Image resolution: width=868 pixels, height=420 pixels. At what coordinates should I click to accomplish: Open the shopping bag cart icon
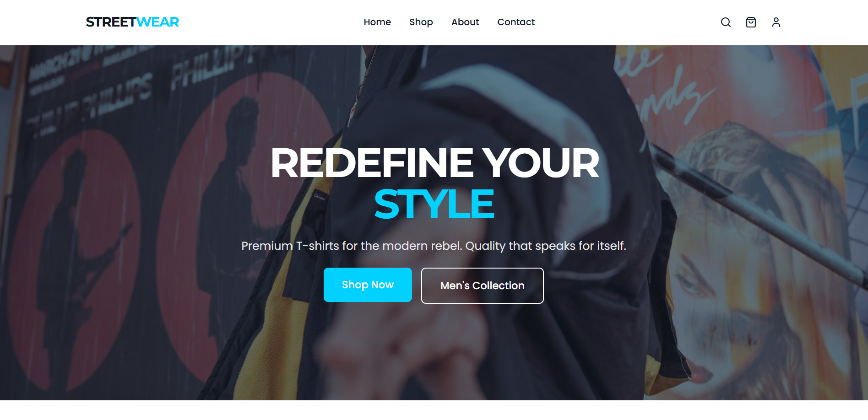point(751,22)
